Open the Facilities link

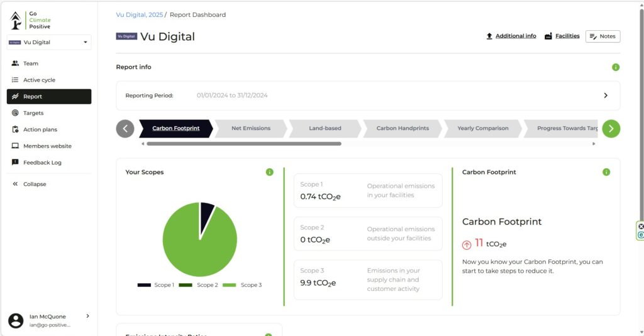click(567, 36)
